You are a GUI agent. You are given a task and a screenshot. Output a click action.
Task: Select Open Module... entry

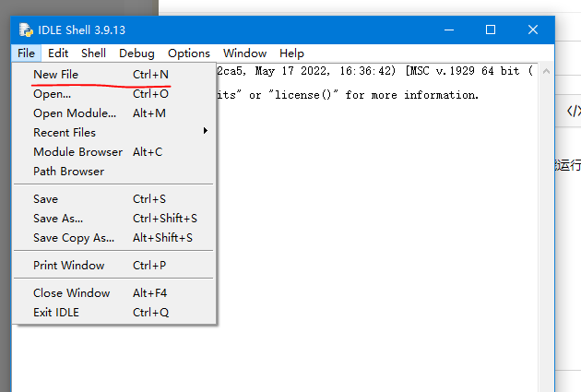(114, 113)
